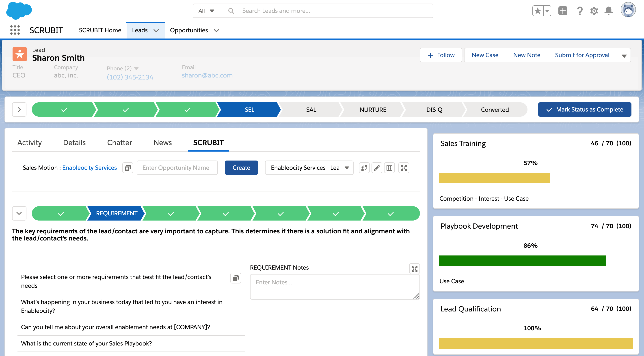The width and height of the screenshot is (644, 356).
Task: Click the edit pencil icon in SCRUBIT toolbar
Action: [x=377, y=168]
